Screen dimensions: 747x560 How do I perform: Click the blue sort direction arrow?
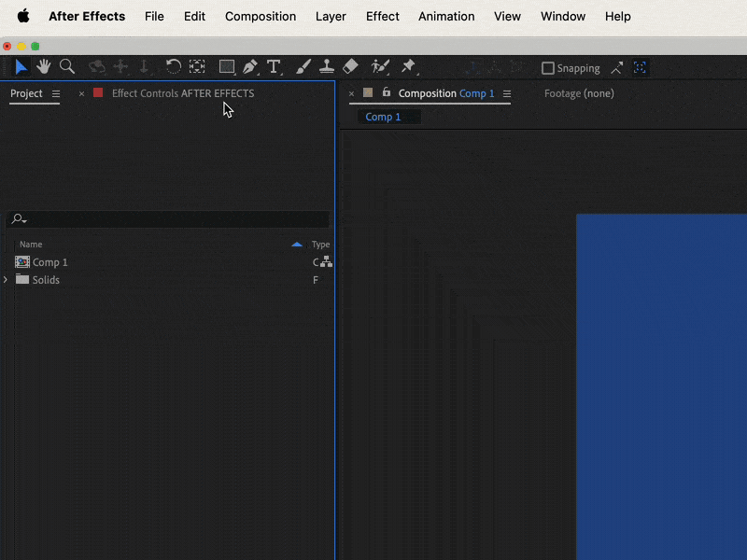[297, 245]
